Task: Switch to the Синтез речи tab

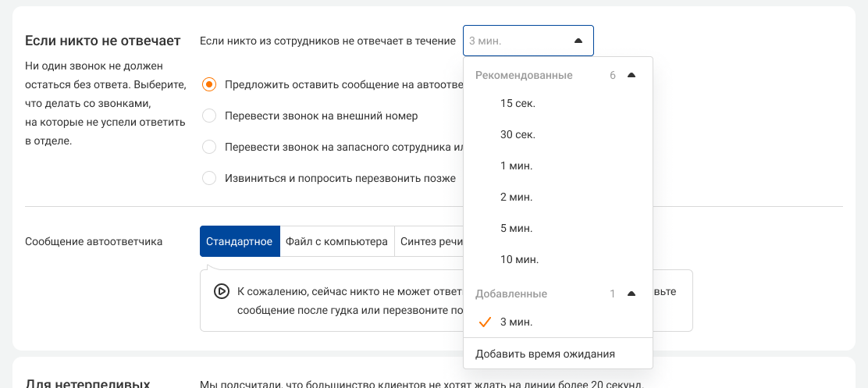Action: pyautogui.click(x=431, y=241)
